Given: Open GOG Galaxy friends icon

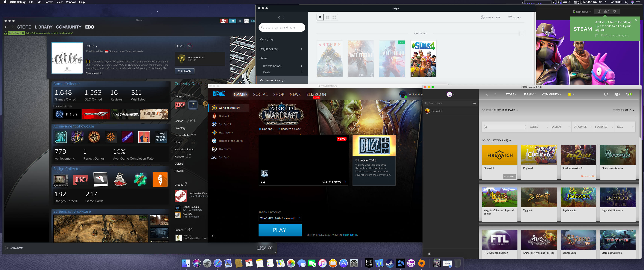Looking at the screenshot, I should (617, 94).
